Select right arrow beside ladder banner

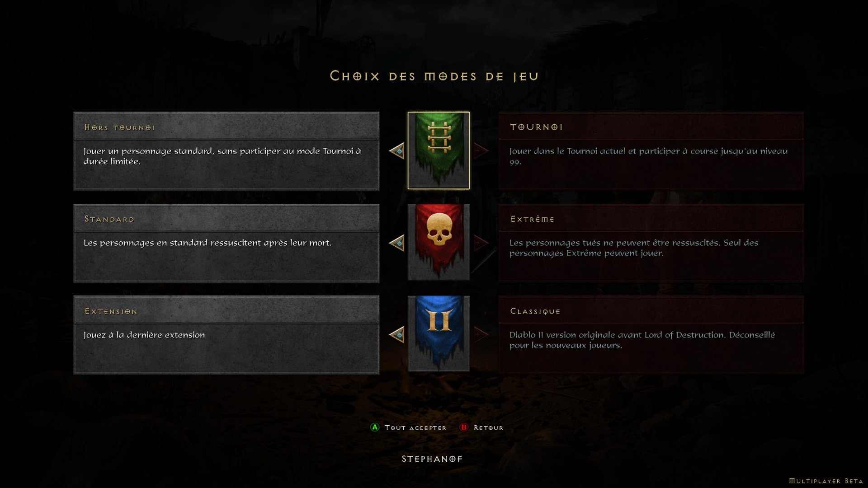pyautogui.click(x=481, y=150)
